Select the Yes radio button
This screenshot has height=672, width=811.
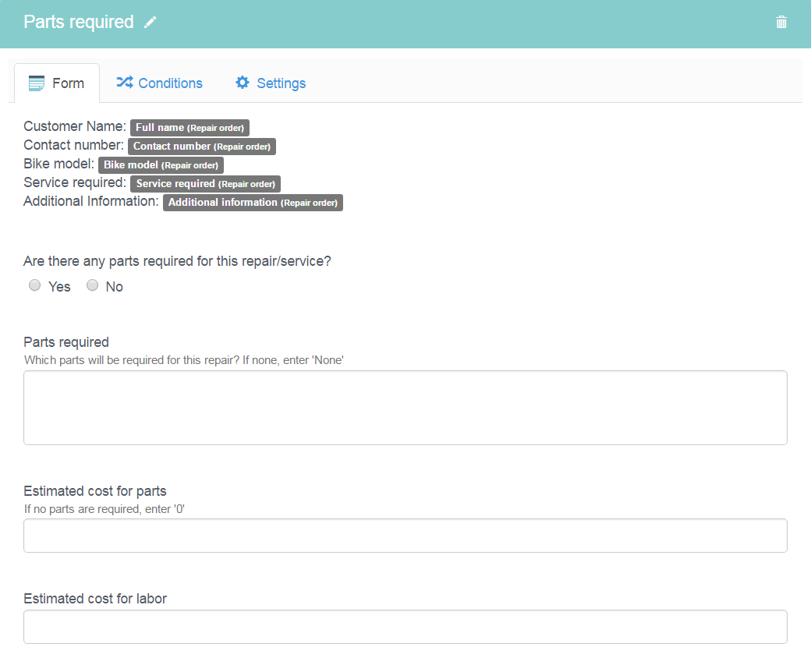[x=34, y=285]
